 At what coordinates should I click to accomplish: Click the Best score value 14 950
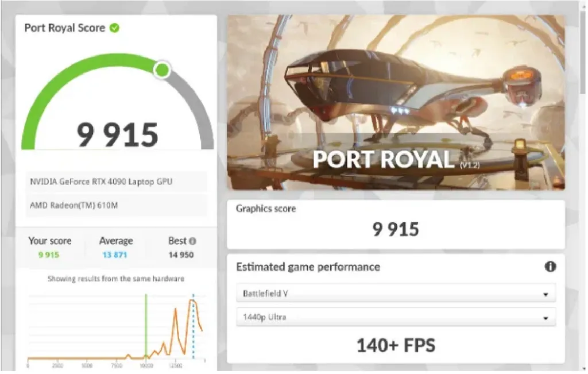click(x=181, y=255)
